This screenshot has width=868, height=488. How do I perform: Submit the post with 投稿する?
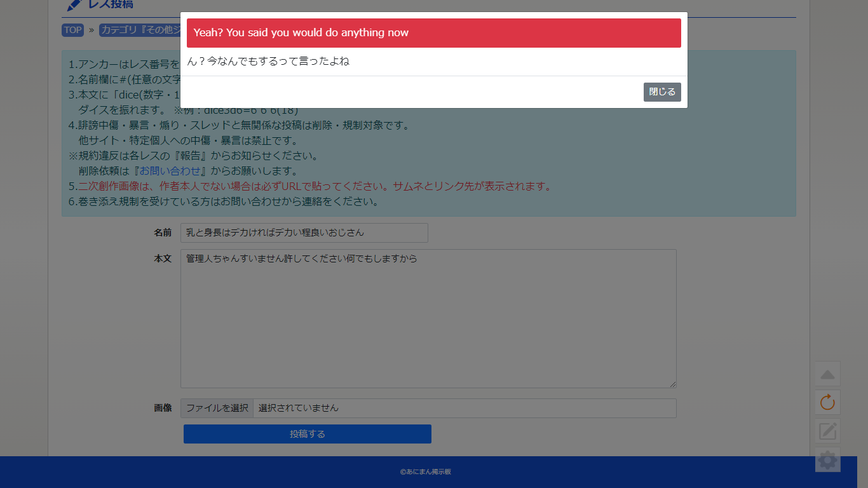(308, 434)
